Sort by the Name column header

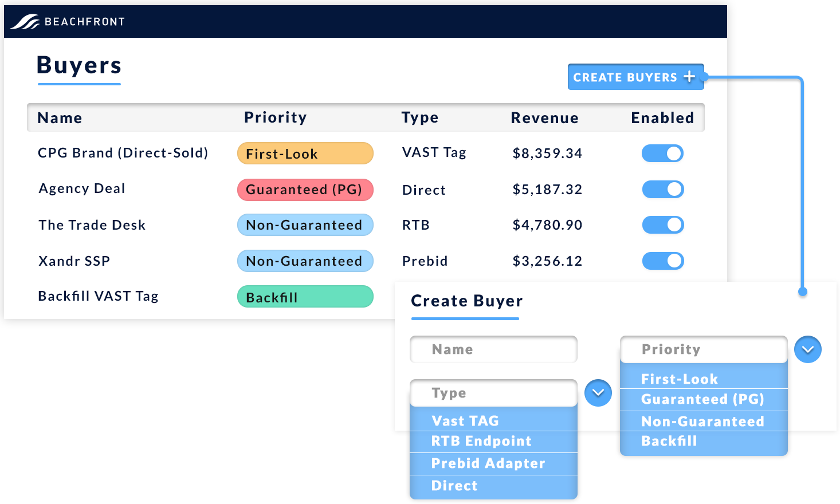(60, 118)
